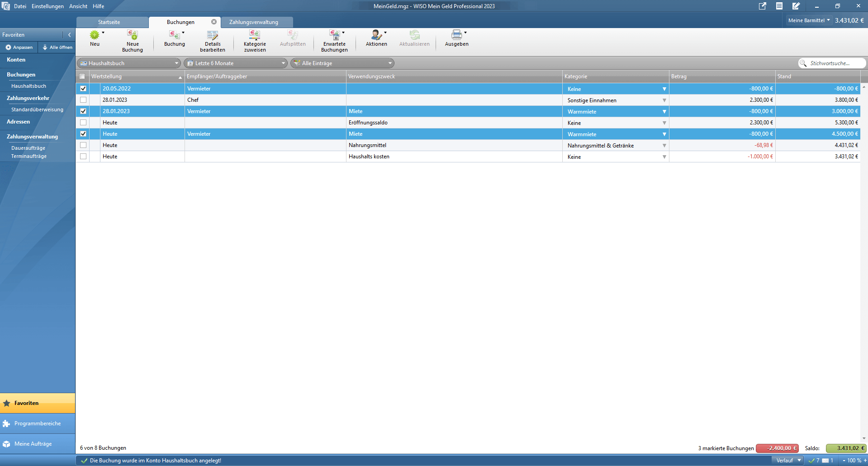
Task: Click the scrollbar down arrow in the table
Action: pyautogui.click(x=864, y=438)
